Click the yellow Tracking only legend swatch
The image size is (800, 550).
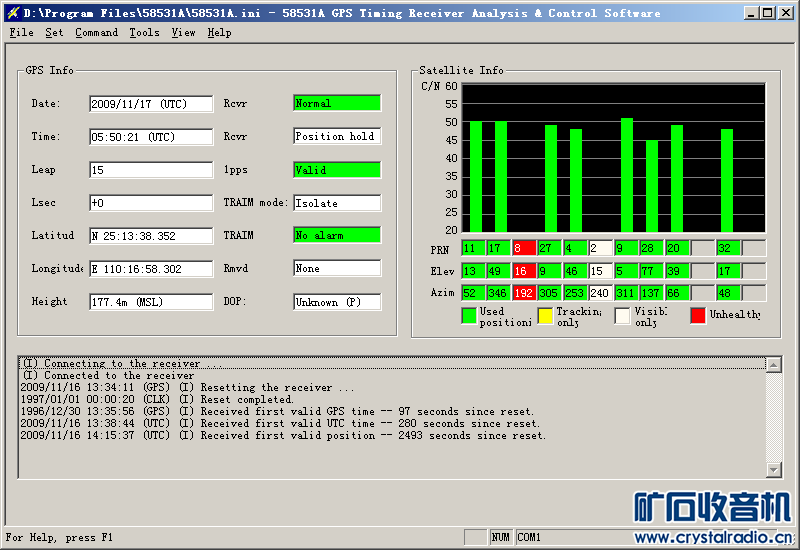coord(545,316)
